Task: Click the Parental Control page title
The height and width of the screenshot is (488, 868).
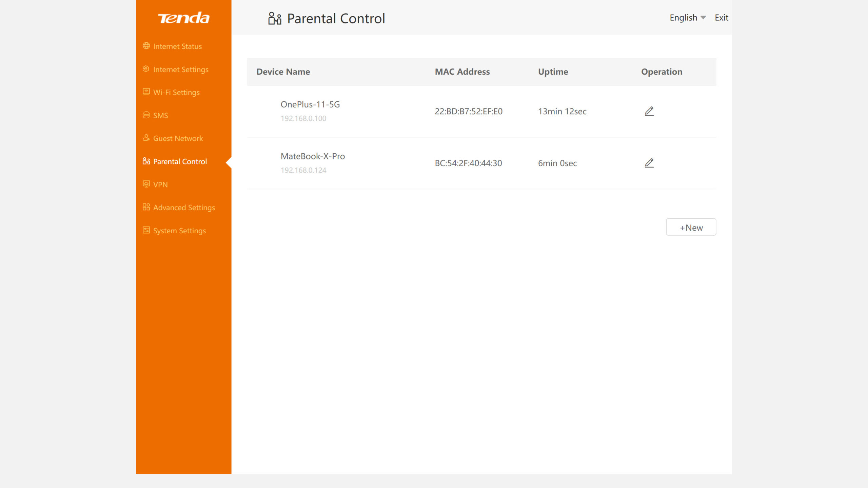Action: point(336,18)
